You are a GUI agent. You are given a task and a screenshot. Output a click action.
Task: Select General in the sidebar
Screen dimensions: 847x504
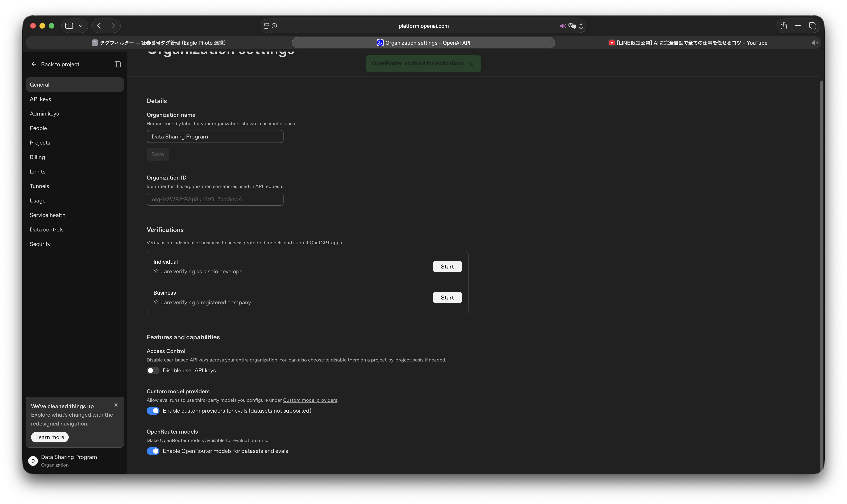[75, 85]
